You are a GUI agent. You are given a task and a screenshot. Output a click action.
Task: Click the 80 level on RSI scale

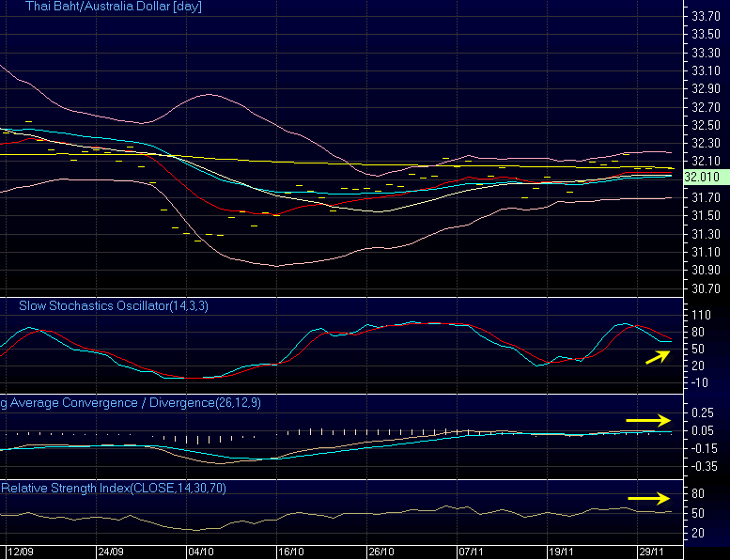[698, 493]
